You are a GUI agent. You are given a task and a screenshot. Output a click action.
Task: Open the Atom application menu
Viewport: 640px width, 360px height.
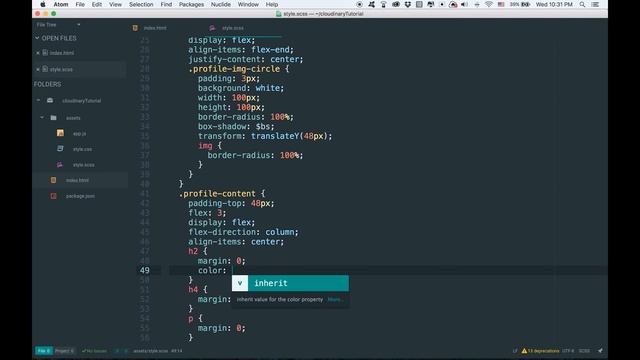[61, 4]
